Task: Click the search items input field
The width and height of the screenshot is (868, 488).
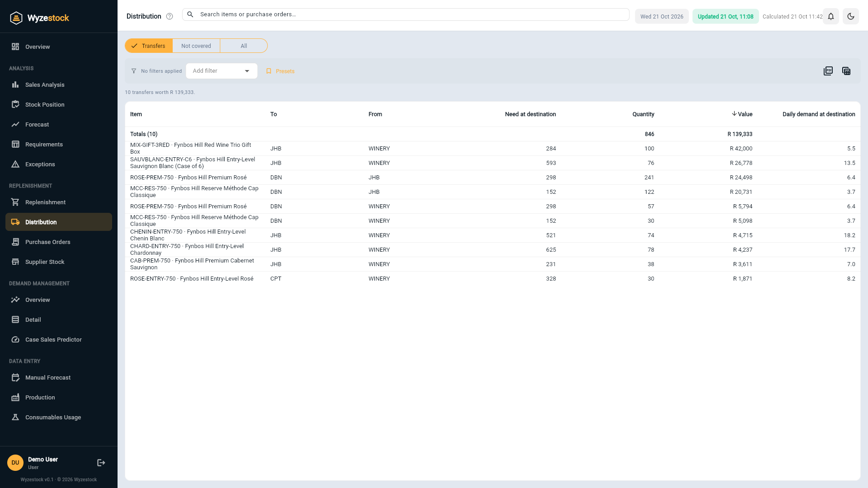Action: [x=406, y=14]
